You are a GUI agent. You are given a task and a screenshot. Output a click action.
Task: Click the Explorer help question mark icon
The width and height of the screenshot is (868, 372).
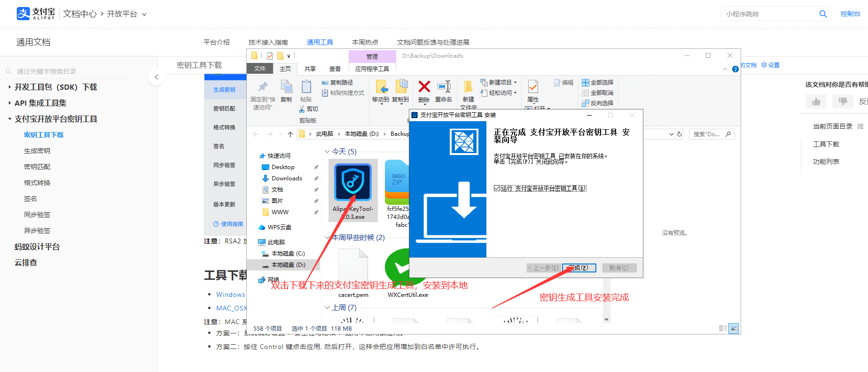click(735, 69)
